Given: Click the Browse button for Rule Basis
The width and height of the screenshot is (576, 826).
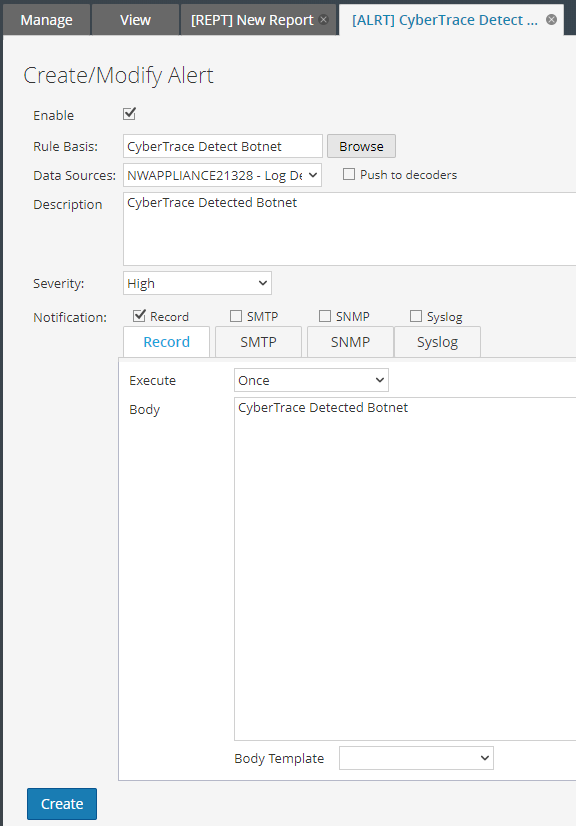Looking at the screenshot, I should [x=360, y=145].
